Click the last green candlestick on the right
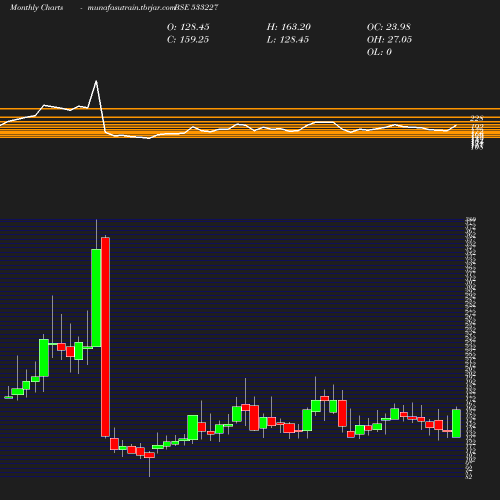500x500 pixels. pos(456,423)
